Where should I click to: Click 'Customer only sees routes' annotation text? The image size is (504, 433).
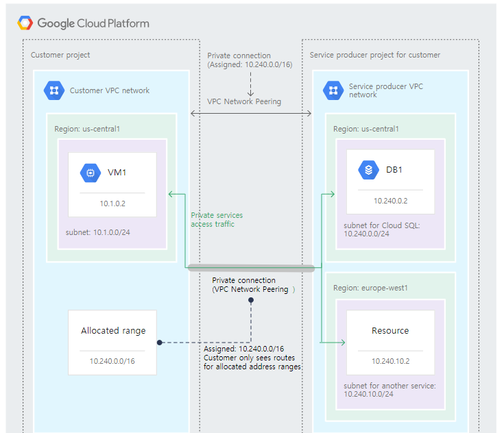[x=249, y=358]
